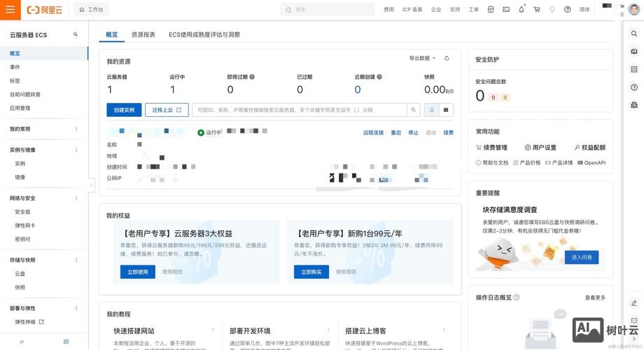The image size is (644, 350).
Task: Select the 概览 tab
Action: click(112, 34)
